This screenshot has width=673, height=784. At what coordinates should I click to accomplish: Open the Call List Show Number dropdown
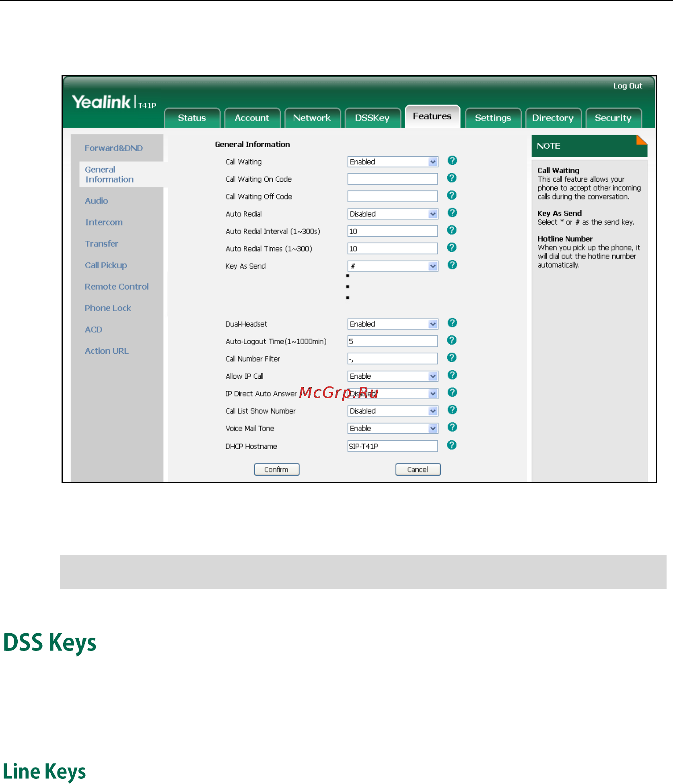coord(393,411)
